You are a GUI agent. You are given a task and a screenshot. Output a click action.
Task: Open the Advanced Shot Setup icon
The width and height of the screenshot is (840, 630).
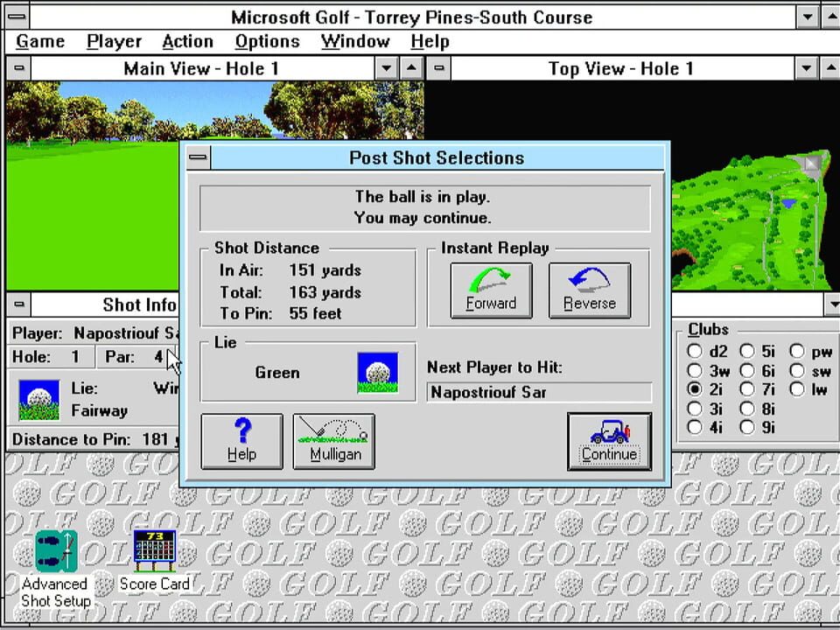click(56, 554)
